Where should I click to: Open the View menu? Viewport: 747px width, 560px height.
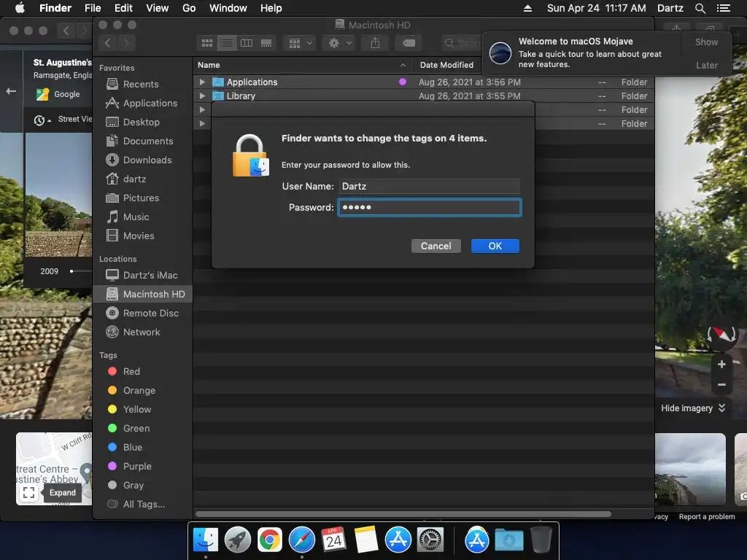(158, 8)
